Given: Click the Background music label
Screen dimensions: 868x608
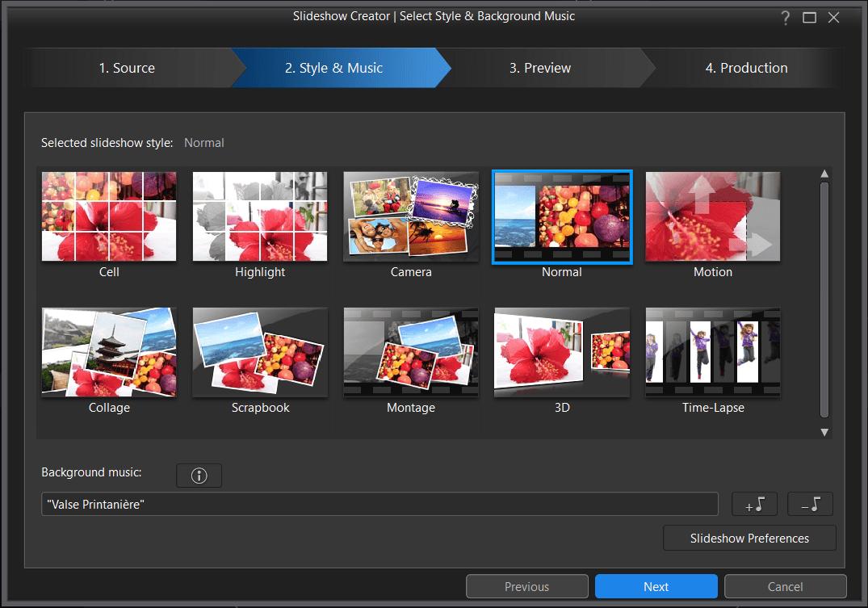Looking at the screenshot, I should 91,472.
